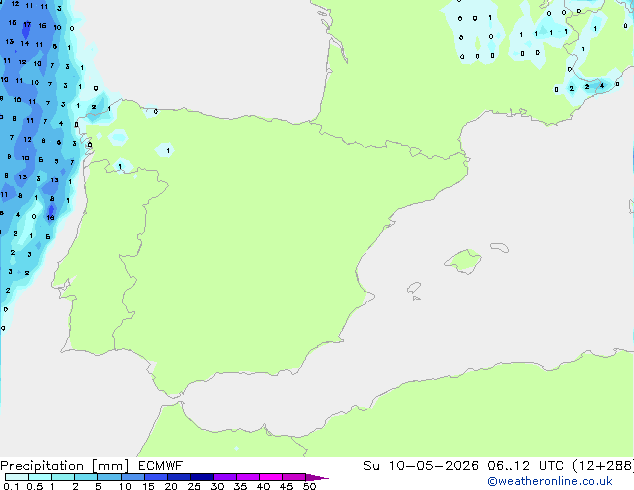Select the 0.1–0.5 mm lightest cyan swatch
The height and width of the screenshot is (490, 634).
(17, 477)
